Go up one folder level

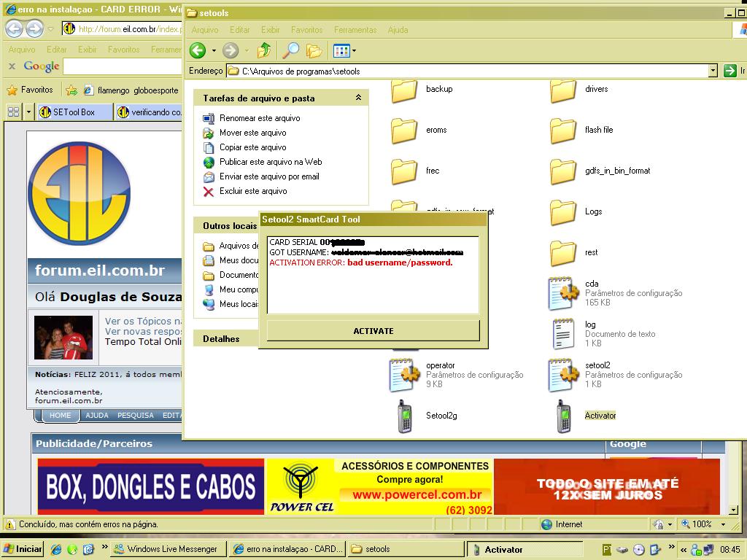coord(264,50)
